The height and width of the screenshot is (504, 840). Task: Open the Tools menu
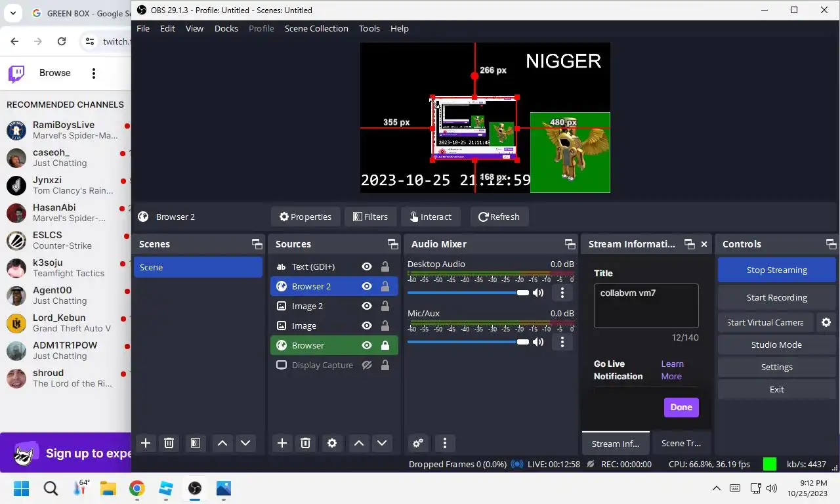[369, 28]
